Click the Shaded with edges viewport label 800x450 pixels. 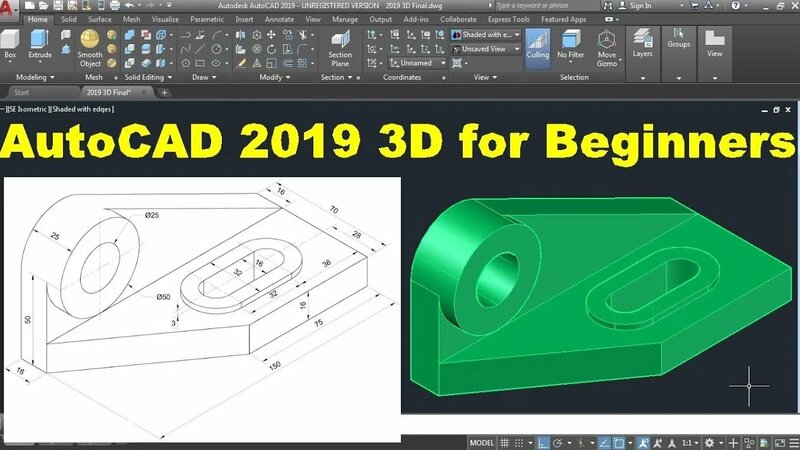pyautogui.click(x=83, y=109)
